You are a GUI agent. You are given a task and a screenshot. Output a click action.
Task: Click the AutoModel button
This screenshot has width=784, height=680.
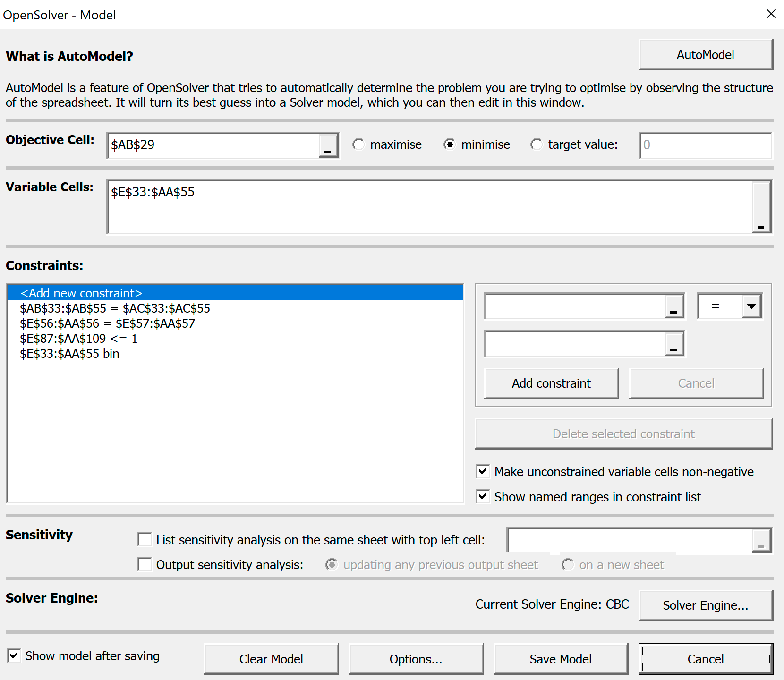[706, 55]
